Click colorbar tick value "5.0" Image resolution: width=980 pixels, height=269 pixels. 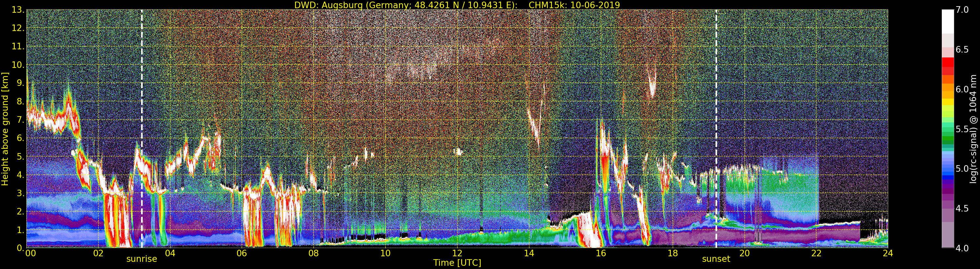click(x=962, y=168)
